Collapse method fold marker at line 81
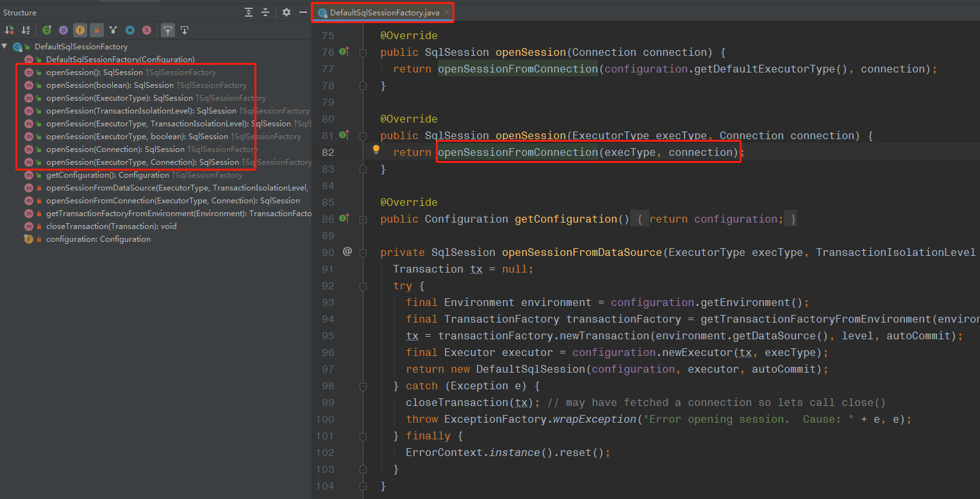 coord(363,136)
